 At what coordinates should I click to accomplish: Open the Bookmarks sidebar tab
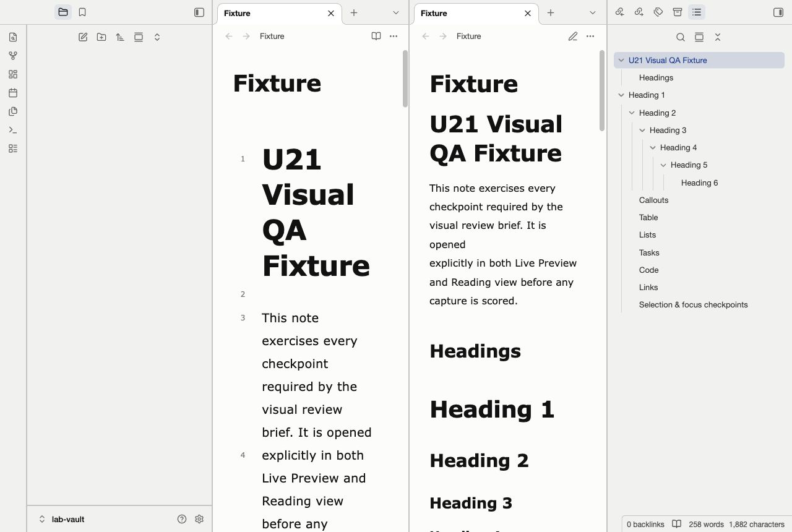(82, 12)
